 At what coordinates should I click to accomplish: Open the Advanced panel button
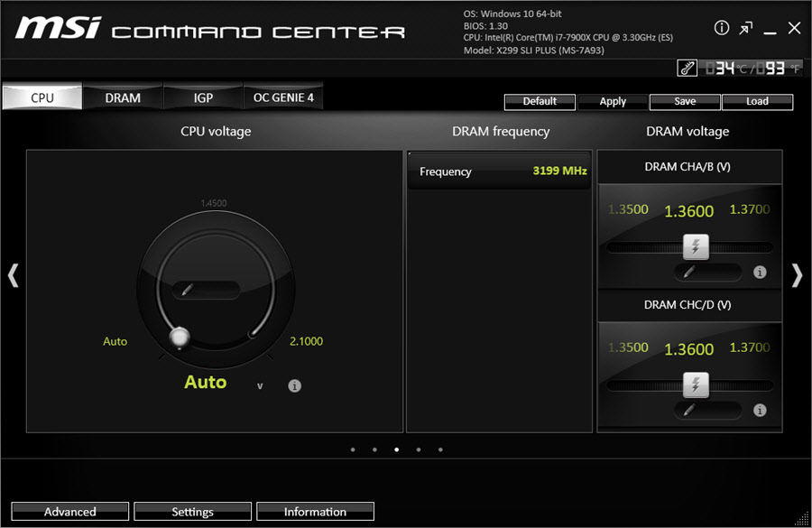(x=69, y=512)
